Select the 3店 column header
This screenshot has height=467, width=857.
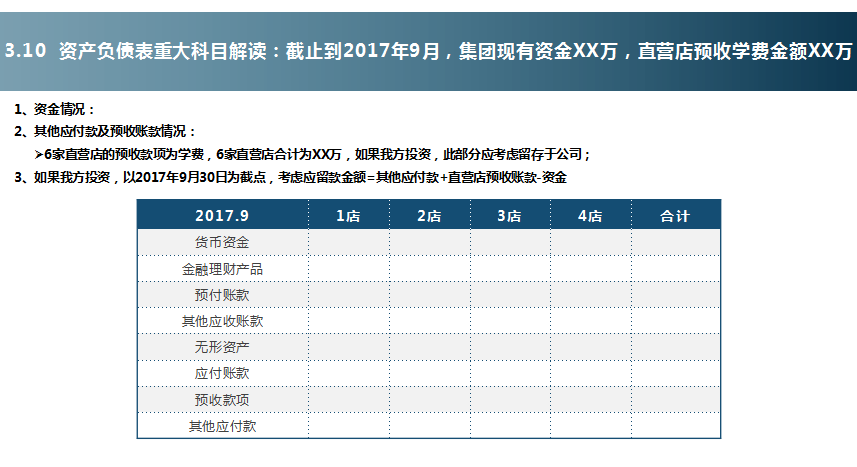(510, 215)
